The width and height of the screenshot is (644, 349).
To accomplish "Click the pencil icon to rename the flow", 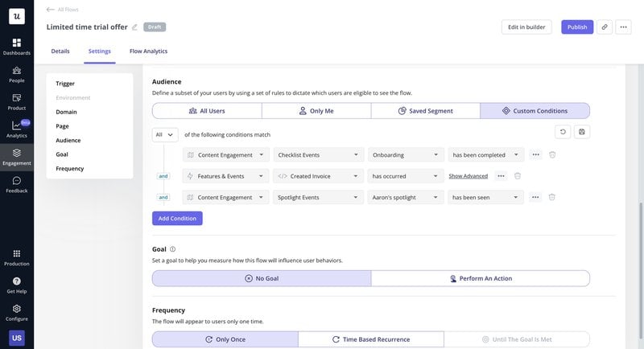I will (x=134, y=27).
